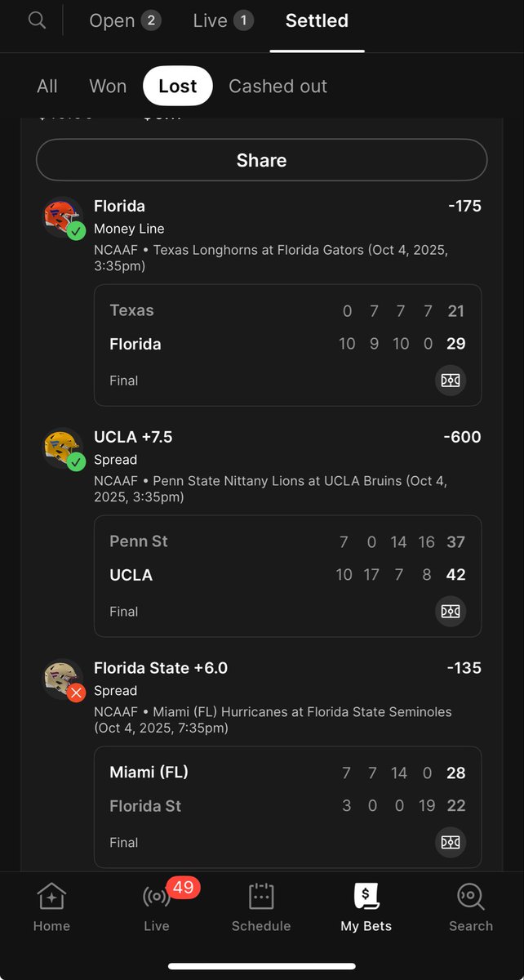
Task: Open field view icon for Penn St-UCLA game
Action: pyautogui.click(x=451, y=612)
